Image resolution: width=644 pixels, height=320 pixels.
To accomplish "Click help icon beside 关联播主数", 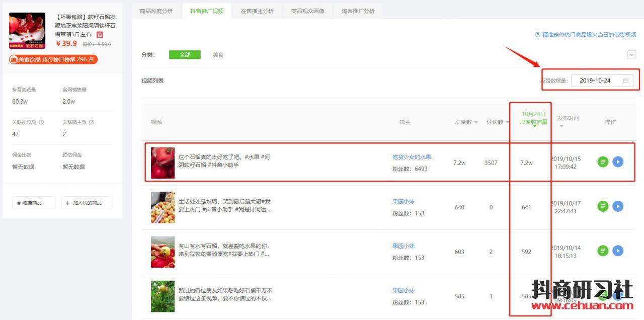I will pyautogui.click(x=92, y=122).
